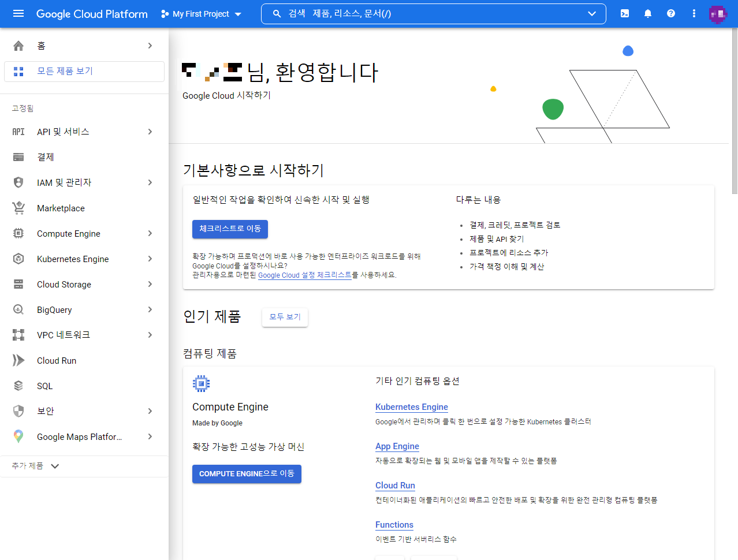Expand the search bar dropdown chevron

coord(591,13)
